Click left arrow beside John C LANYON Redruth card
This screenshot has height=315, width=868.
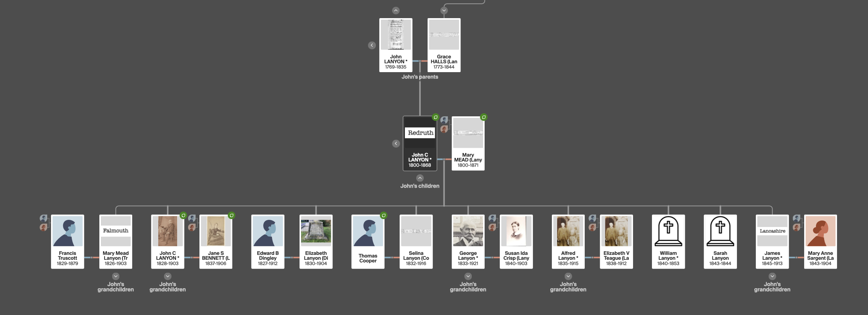pos(396,144)
